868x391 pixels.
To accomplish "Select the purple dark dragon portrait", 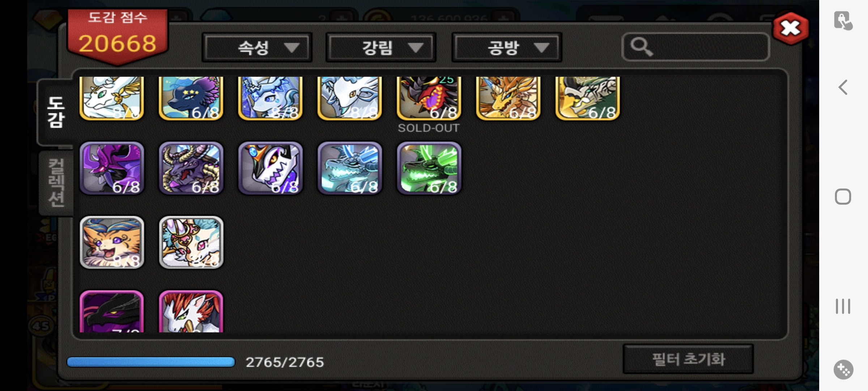I will (112, 168).
